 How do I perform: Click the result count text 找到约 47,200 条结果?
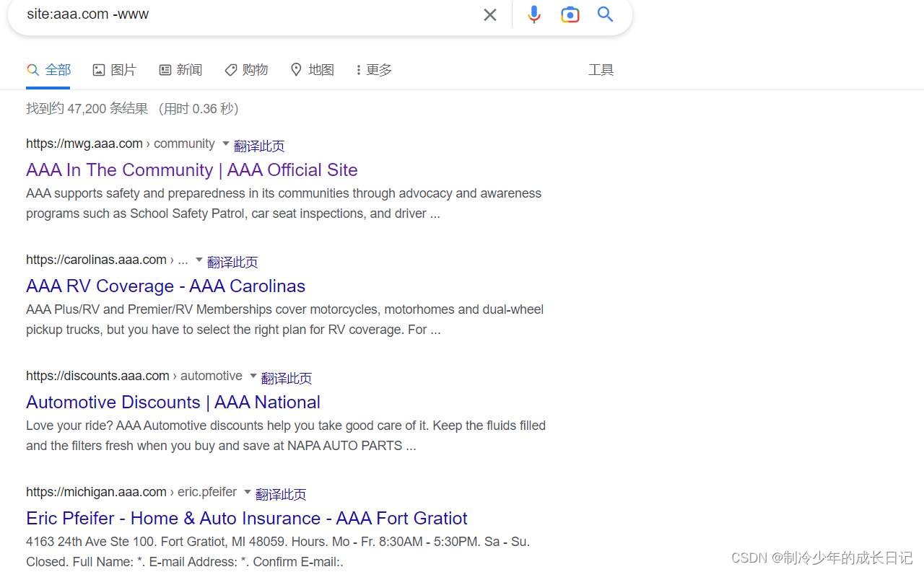pyautogui.click(x=87, y=109)
